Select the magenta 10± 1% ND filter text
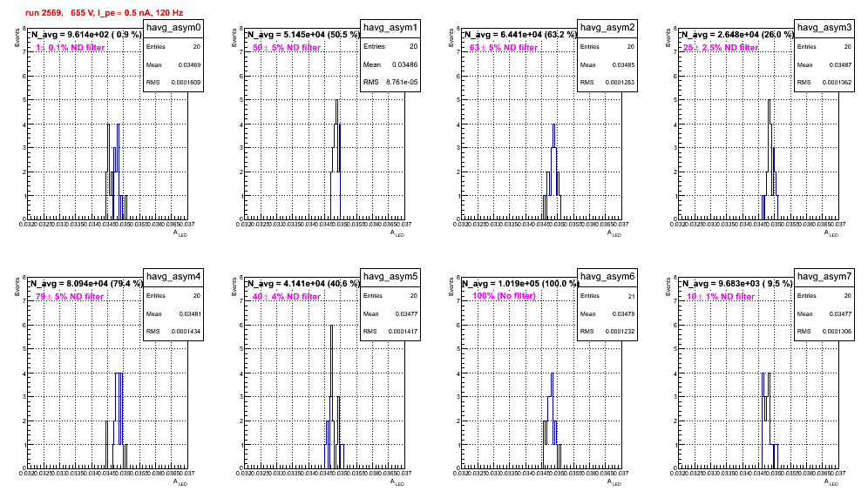Screen dimensions: 868x498 click(x=721, y=297)
